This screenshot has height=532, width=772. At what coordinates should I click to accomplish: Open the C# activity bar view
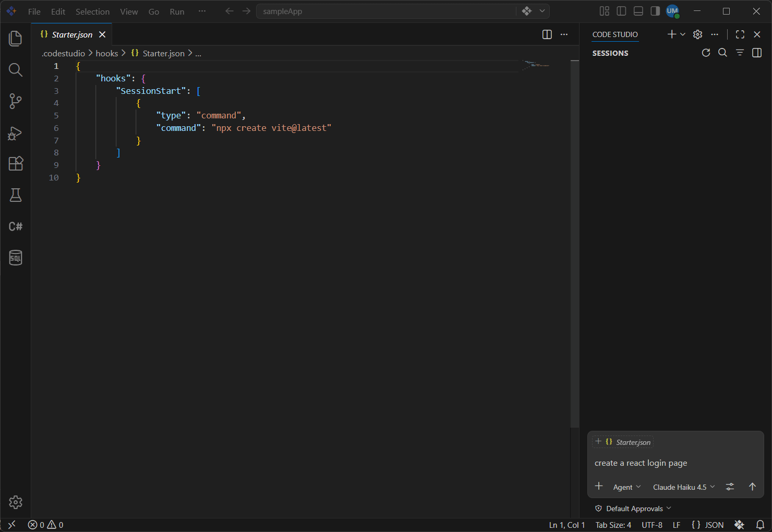pyautogui.click(x=16, y=226)
